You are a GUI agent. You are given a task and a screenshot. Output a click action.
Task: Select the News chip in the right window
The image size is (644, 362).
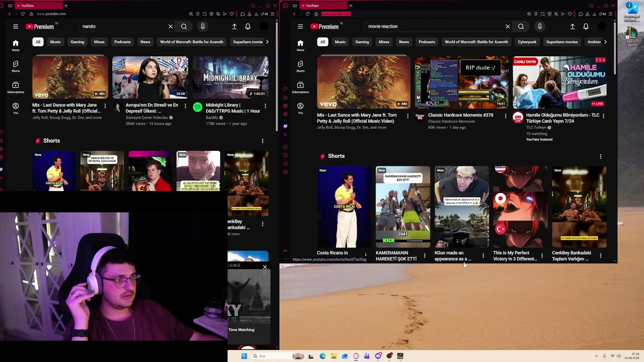[x=404, y=42]
